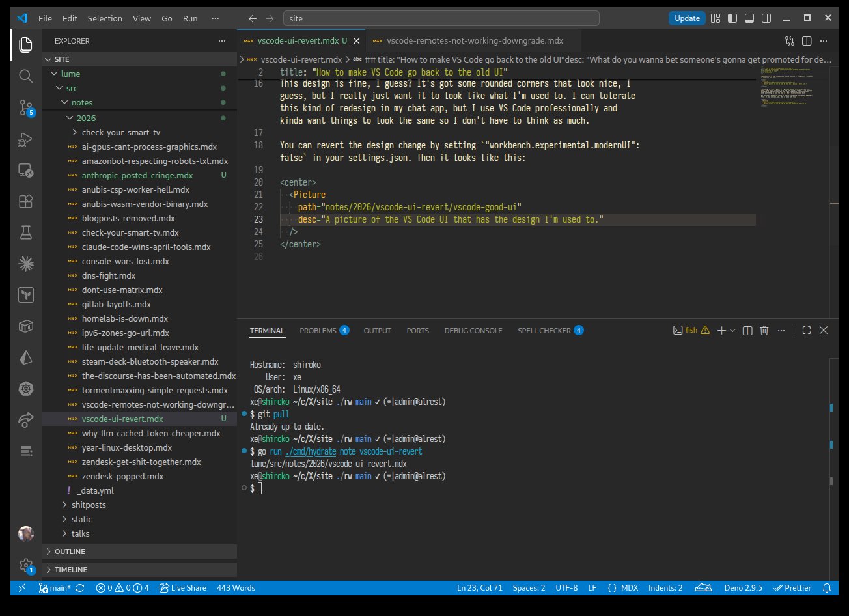Viewport: 849px width, 616px height.
Task: Switch to the PROBLEMS tab
Action: pyautogui.click(x=324, y=331)
